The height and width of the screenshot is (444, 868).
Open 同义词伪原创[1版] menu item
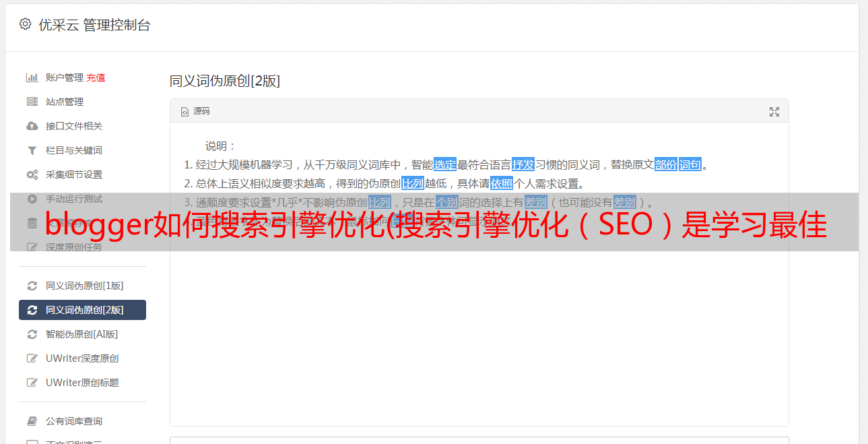point(82,286)
